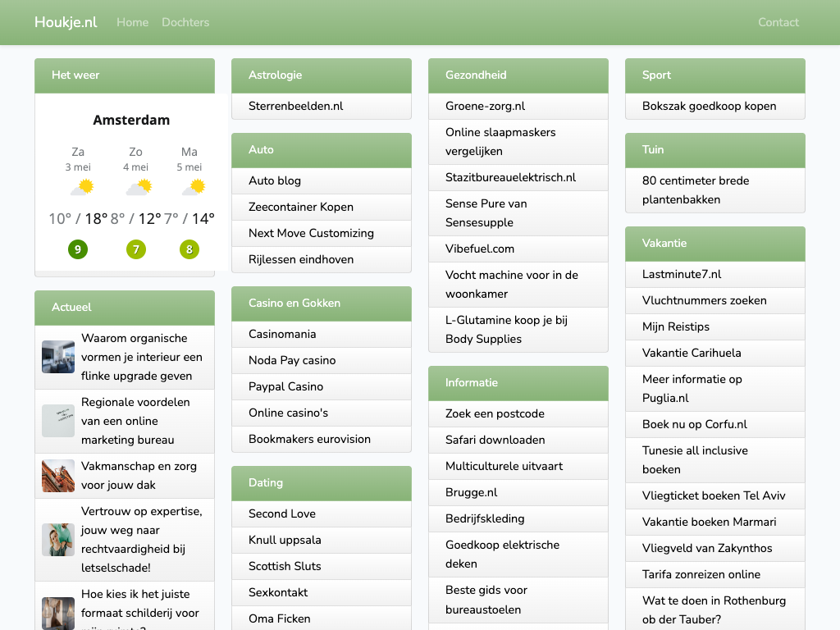Click the weather rating badge 8
Image resolution: width=840 pixels, height=630 pixels.
[189, 249]
